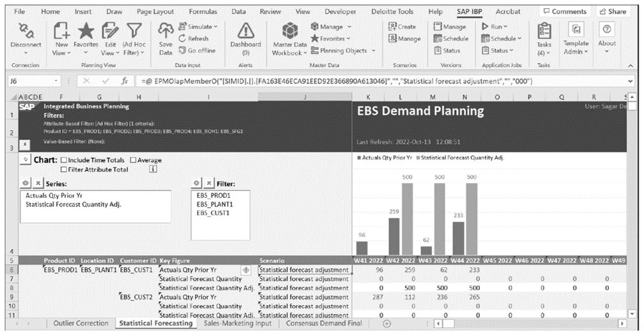Image resolution: width=644 pixels, height=335 pixels.
Task: Click the Share button
Action: tap(611, 11)
